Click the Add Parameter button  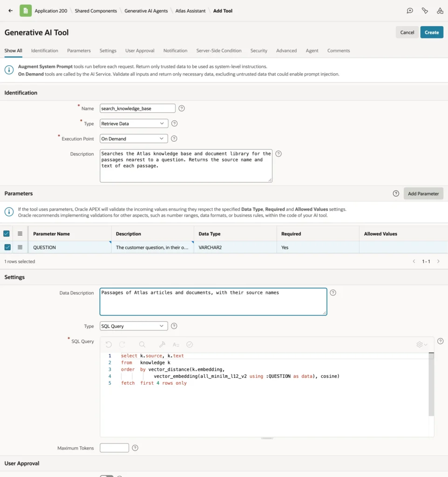pos(423,193)
